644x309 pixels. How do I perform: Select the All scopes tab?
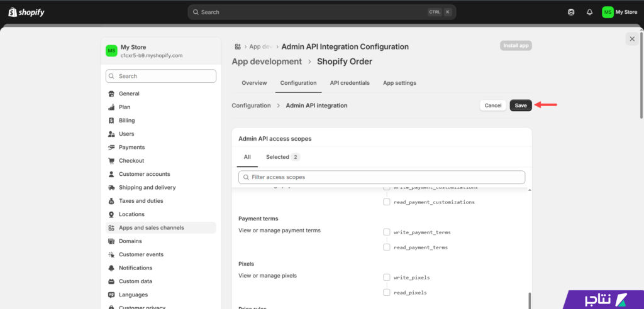pyautogui.click(x=247, y=157)
